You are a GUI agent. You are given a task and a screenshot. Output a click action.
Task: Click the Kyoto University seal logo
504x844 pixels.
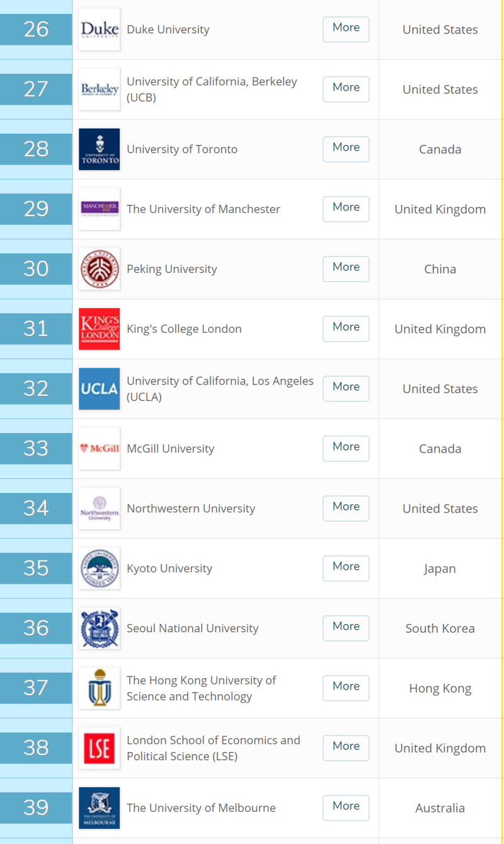[x=99, y=569]
